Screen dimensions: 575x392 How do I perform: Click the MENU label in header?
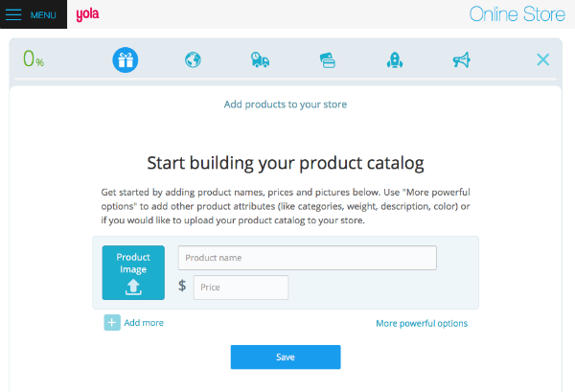(x=44, y=15)
